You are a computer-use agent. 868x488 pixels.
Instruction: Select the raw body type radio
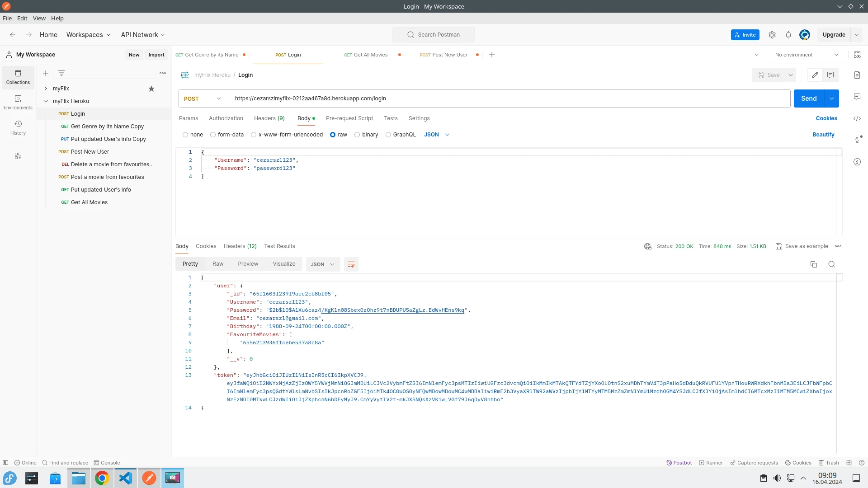tap(333, 135)
